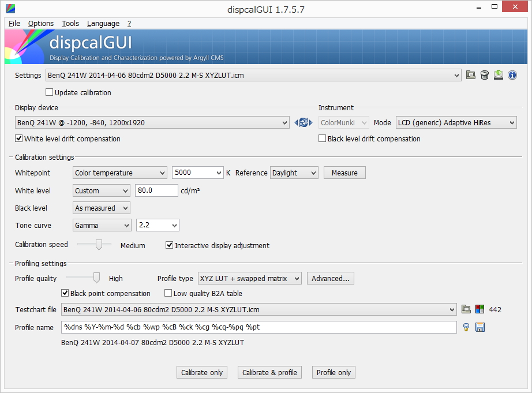Open the testchart editor colored squares icon

479,309
